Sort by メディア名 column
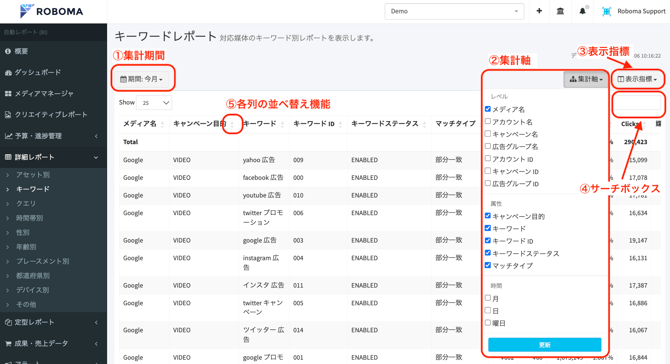670x364 pixels. (x=144, y=124)
